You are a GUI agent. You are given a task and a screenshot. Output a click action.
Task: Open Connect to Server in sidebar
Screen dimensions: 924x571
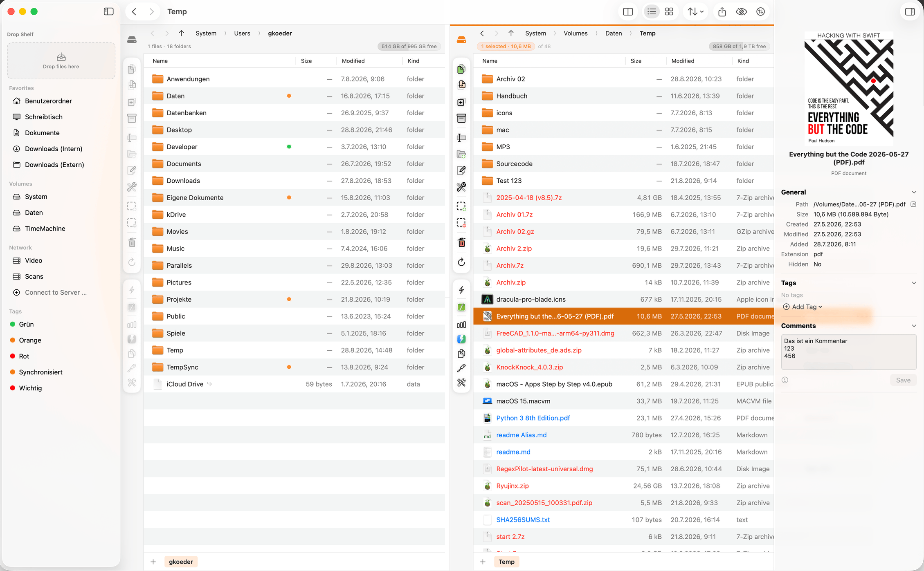click(x=56, y=292)
